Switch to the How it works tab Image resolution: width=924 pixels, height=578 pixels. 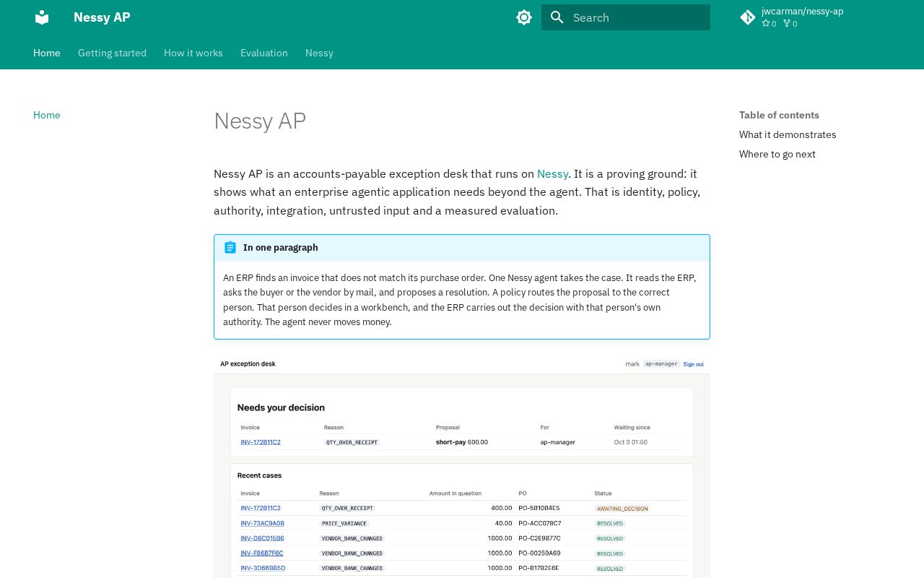(193, 53)
